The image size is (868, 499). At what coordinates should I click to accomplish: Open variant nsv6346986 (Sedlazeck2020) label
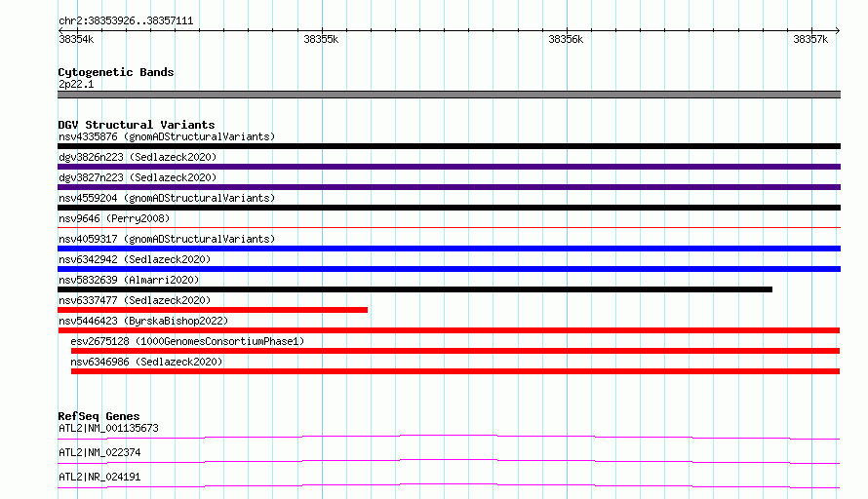[x=146, y=362]
